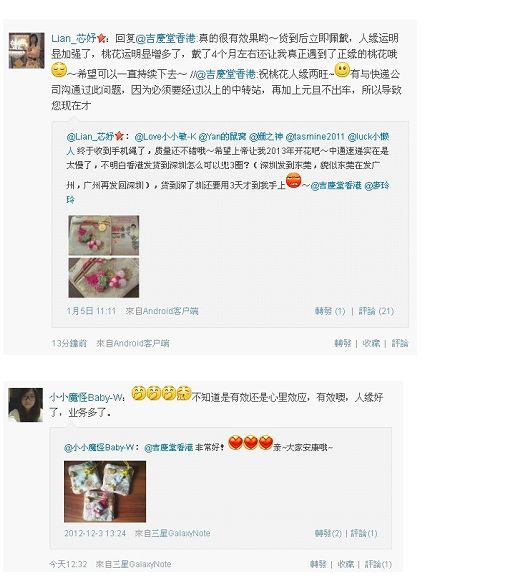Image resolution: width=524 pixels, height=577 pixels.
Task: Open the 吉慶堂香港 mention in the first post's reply
Action: click(166, 38)
